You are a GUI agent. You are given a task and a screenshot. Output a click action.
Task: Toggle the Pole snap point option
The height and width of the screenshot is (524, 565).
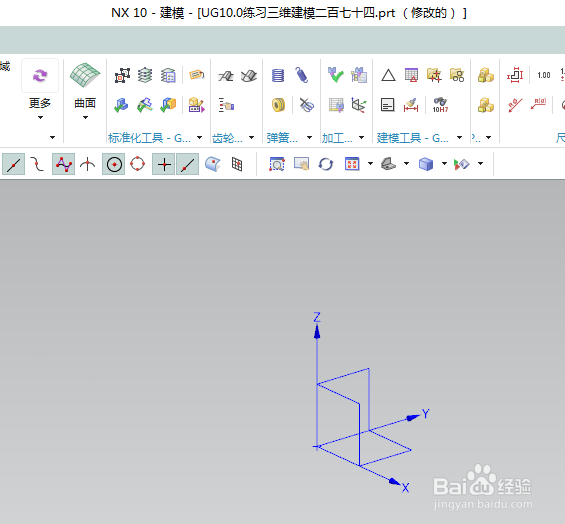pyautogui.click(x=63, y=164)
